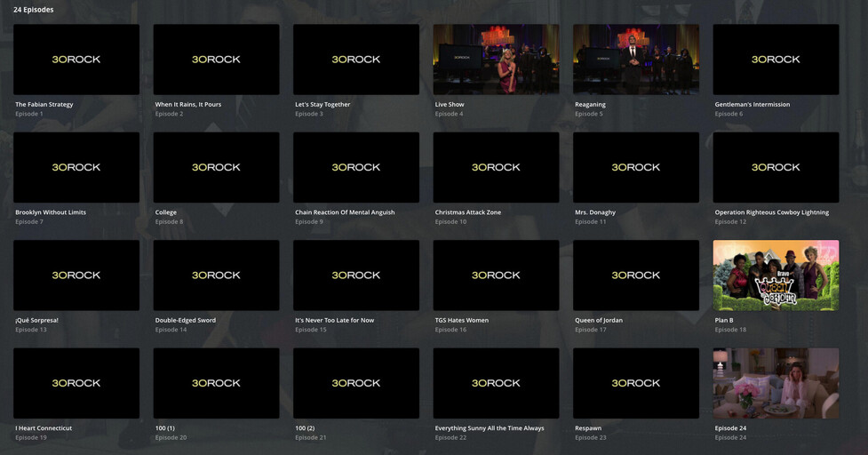Click the 'Episode 12' subtitle label
Screen dimensions: 868x455
[x=730, y=222]
